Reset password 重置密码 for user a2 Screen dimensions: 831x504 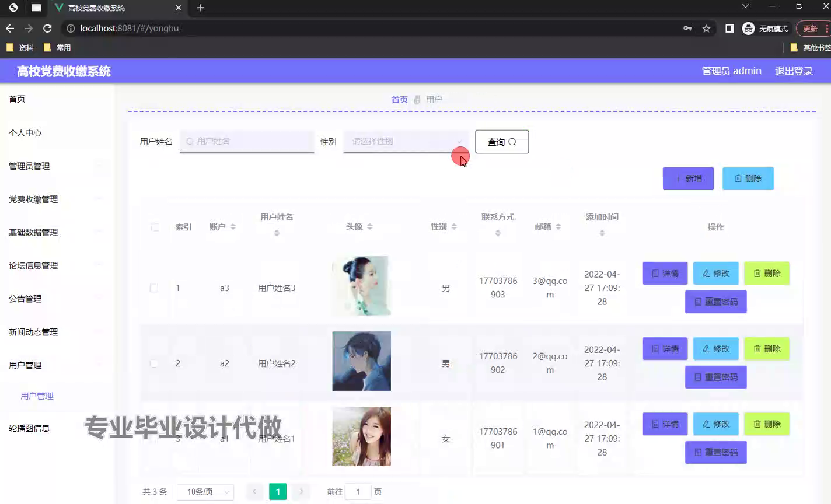[716, 377]
